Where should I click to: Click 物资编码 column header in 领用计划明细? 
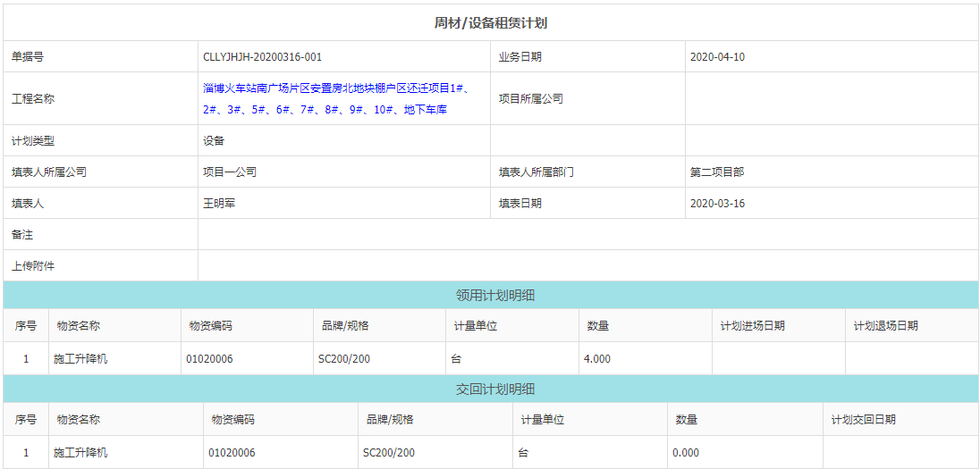[211, 325]
